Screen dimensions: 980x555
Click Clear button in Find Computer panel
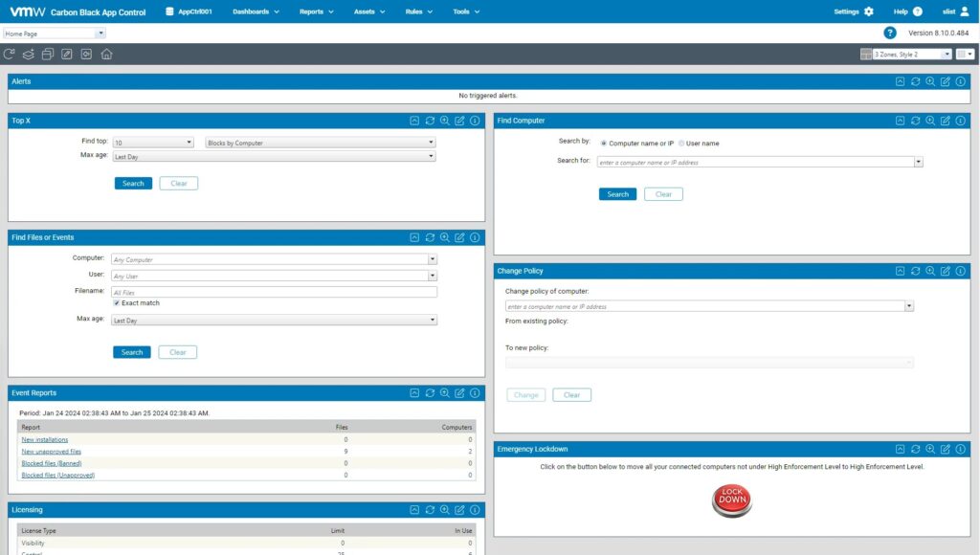point(663,194)
